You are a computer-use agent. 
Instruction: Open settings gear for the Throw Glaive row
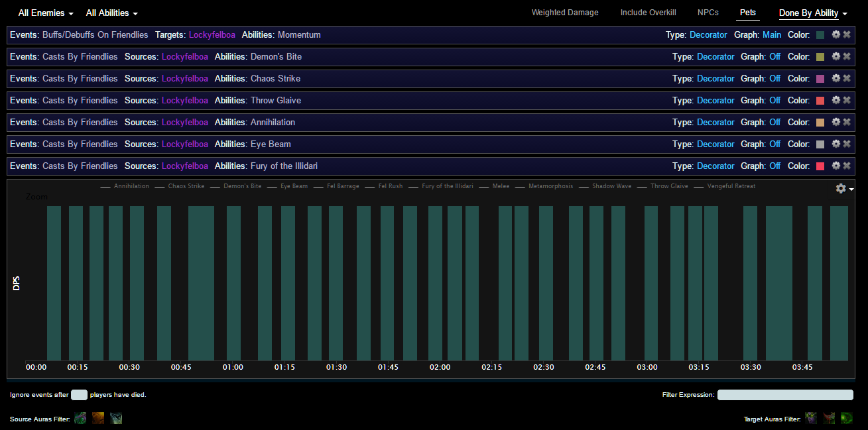(836, 100)
